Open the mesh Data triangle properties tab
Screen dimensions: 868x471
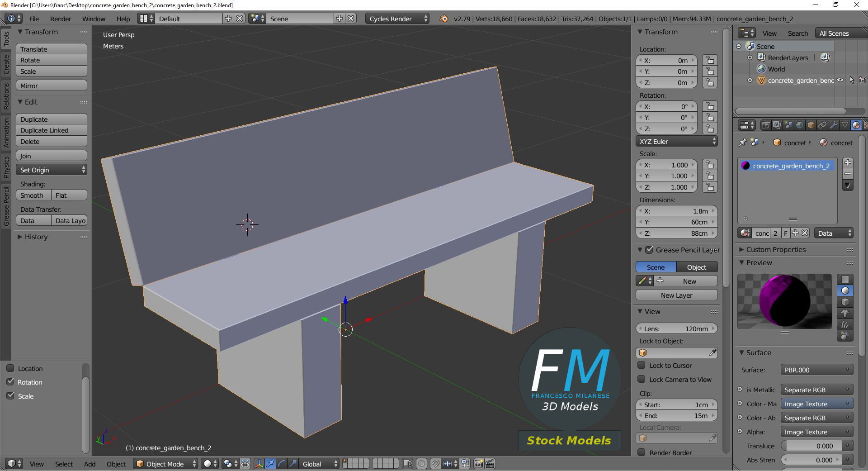pos(844,125)
